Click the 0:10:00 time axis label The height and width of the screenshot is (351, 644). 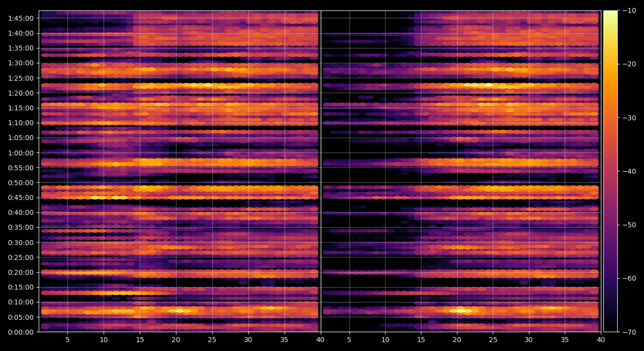(21, 302)
